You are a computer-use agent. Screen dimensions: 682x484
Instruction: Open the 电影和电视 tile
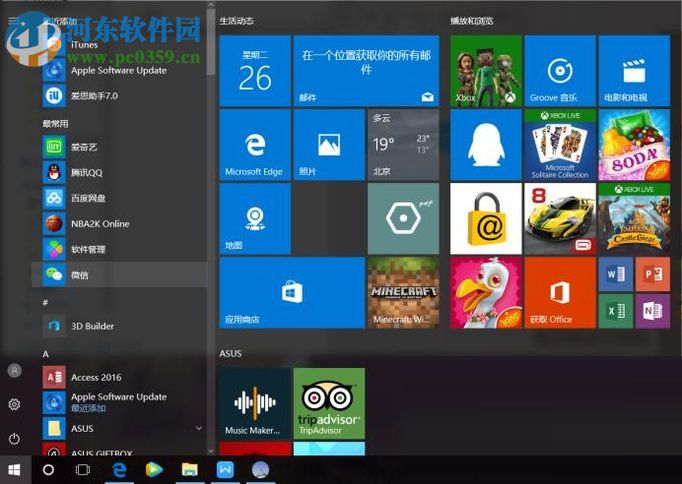coord(634,71)
